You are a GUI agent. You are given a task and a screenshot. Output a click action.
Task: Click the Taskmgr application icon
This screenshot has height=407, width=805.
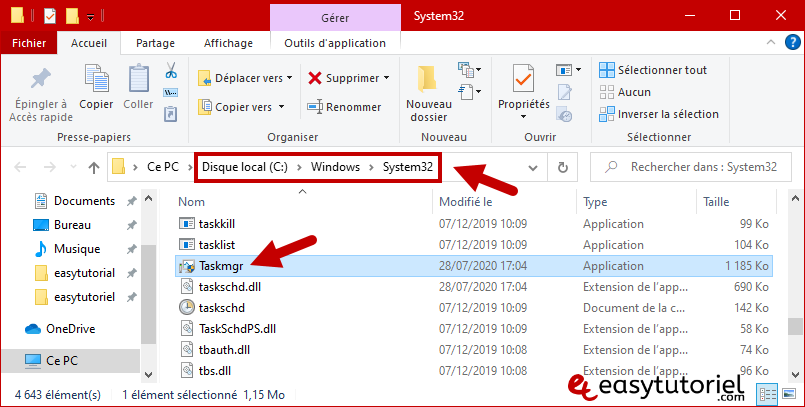[x=187, y=266]
